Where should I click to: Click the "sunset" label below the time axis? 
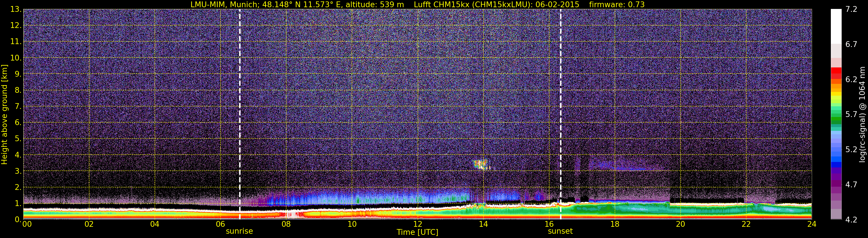point(560,231)
